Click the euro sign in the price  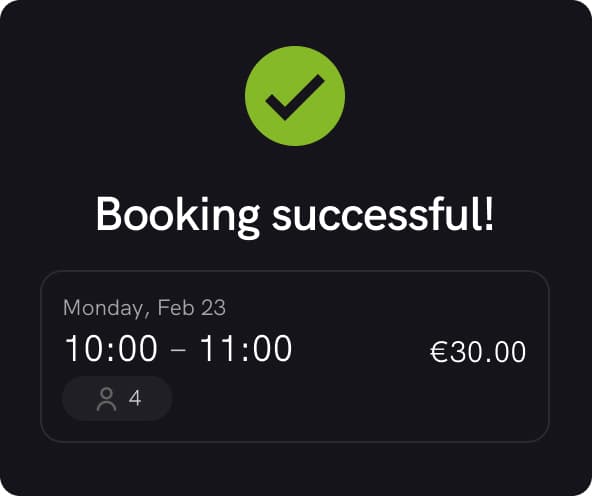(439, 352)
